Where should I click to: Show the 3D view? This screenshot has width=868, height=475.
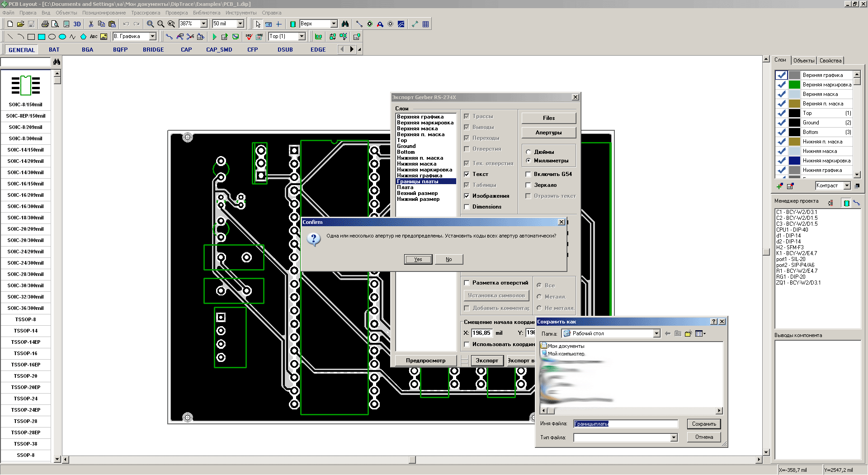(77, 24)
